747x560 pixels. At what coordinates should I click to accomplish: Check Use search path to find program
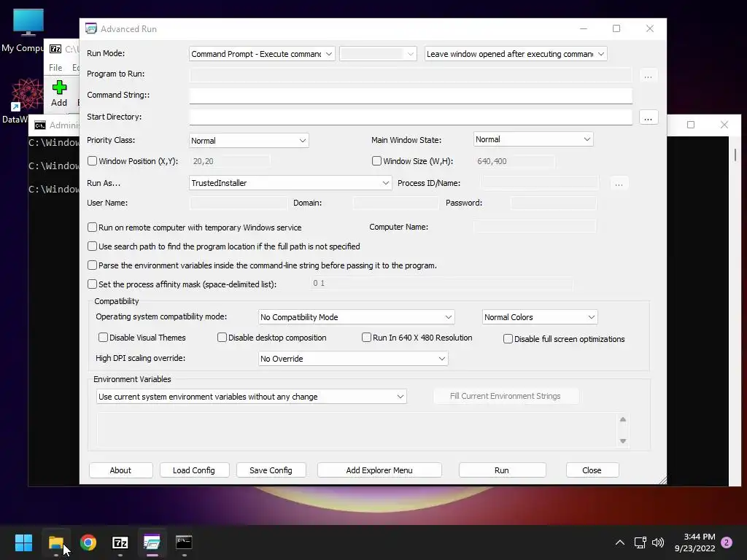tap(93, 246)
